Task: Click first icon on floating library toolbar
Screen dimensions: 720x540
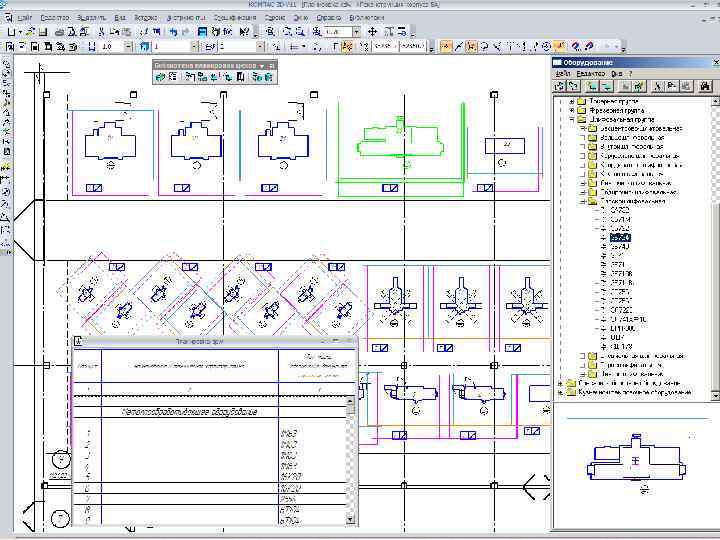Action: (x=160, y=77)
